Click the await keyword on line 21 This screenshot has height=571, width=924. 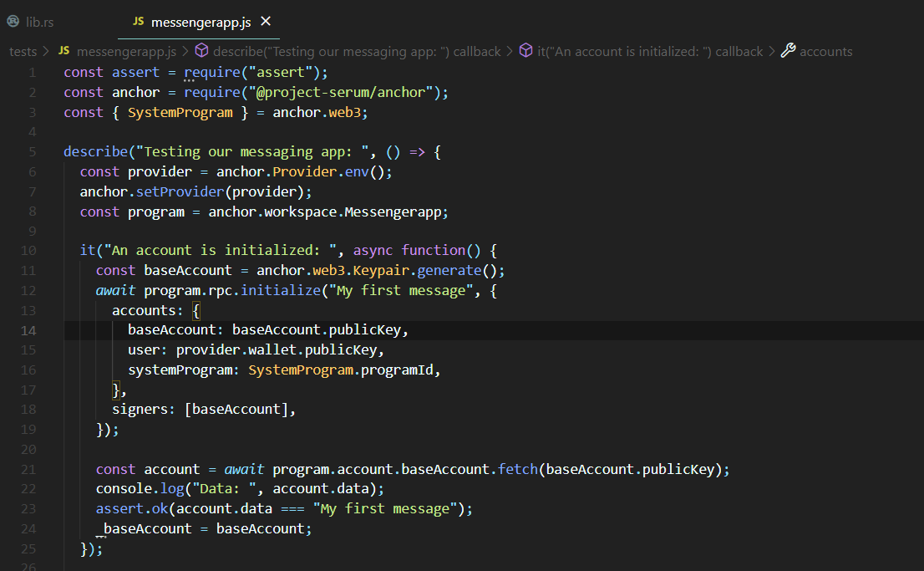(244, 470)
